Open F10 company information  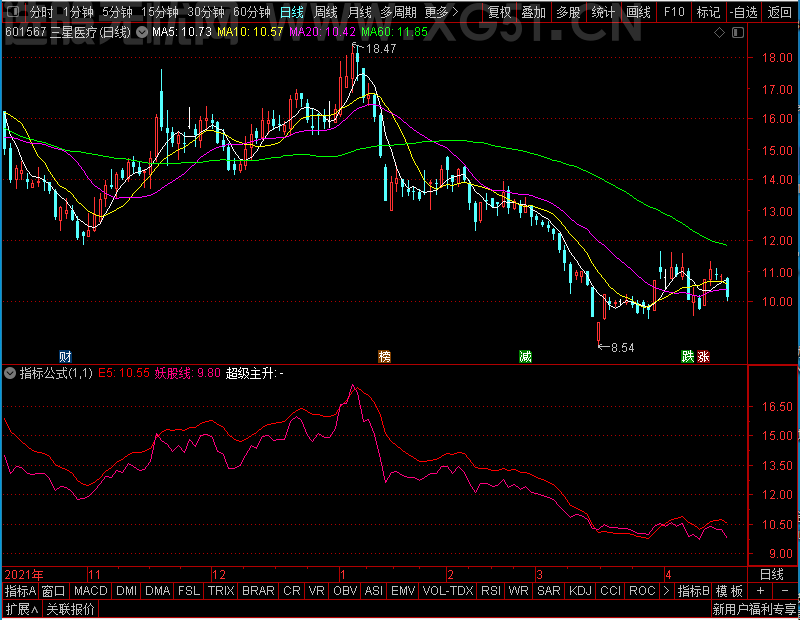(674, 12)
